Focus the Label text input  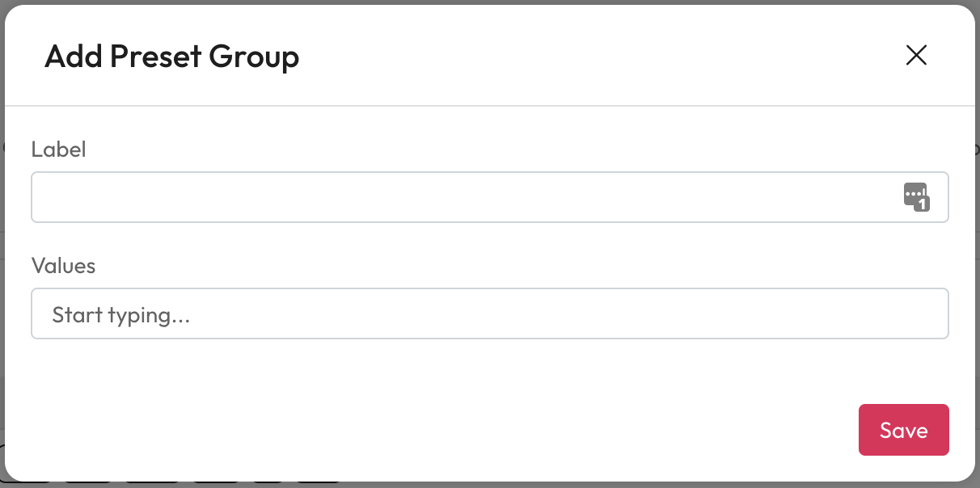coord(465,197)
